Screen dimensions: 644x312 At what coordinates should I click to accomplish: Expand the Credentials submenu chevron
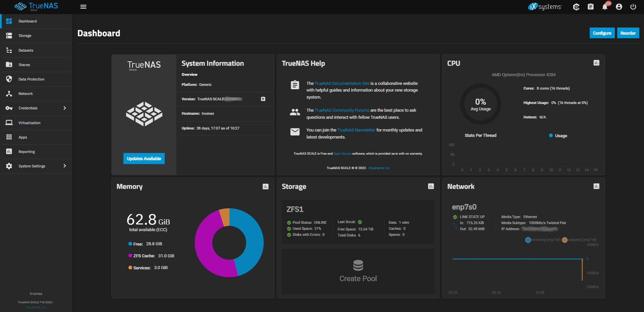[65, 108]
